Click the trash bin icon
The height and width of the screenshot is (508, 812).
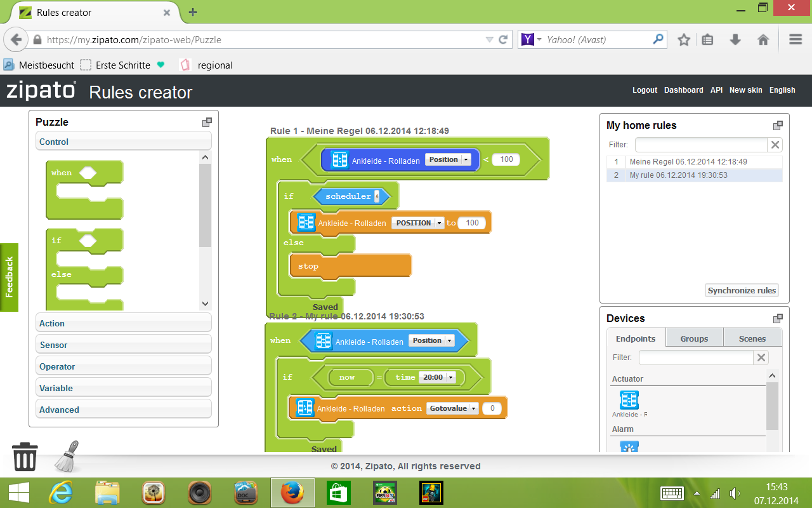25,457
